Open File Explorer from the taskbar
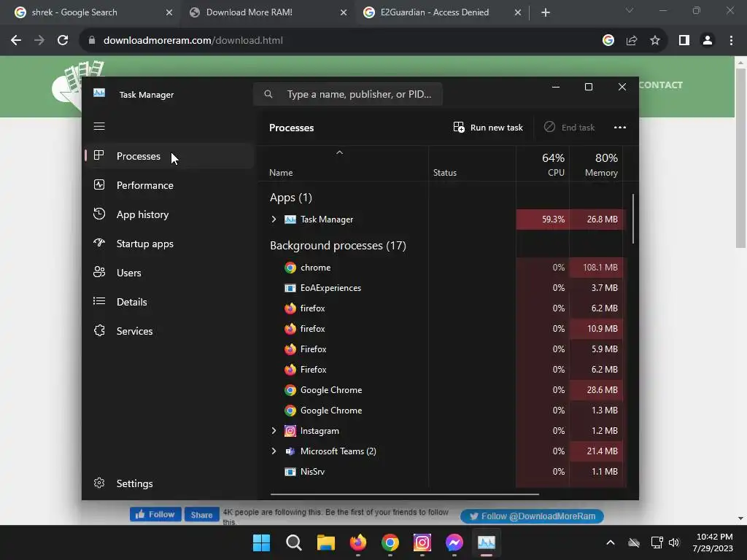This screenshot has height=560, width=747. coord(326,542)
